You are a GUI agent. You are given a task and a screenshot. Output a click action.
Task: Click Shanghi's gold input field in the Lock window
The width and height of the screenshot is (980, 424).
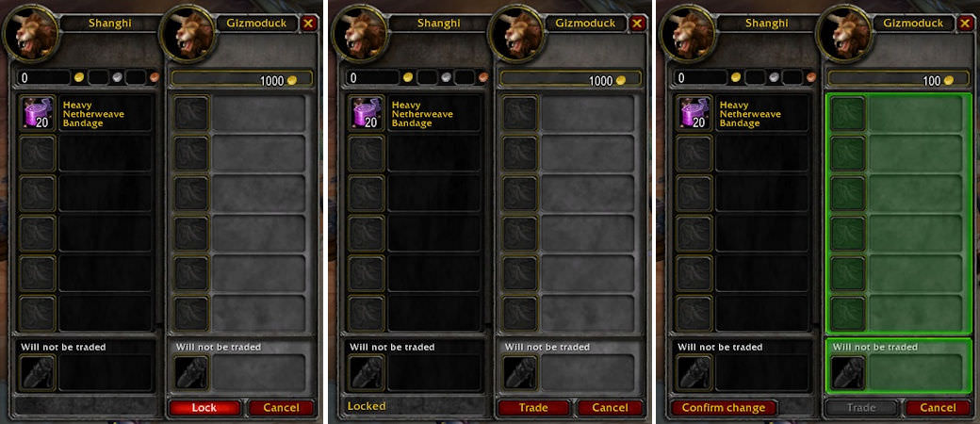(x=44, y=78)
